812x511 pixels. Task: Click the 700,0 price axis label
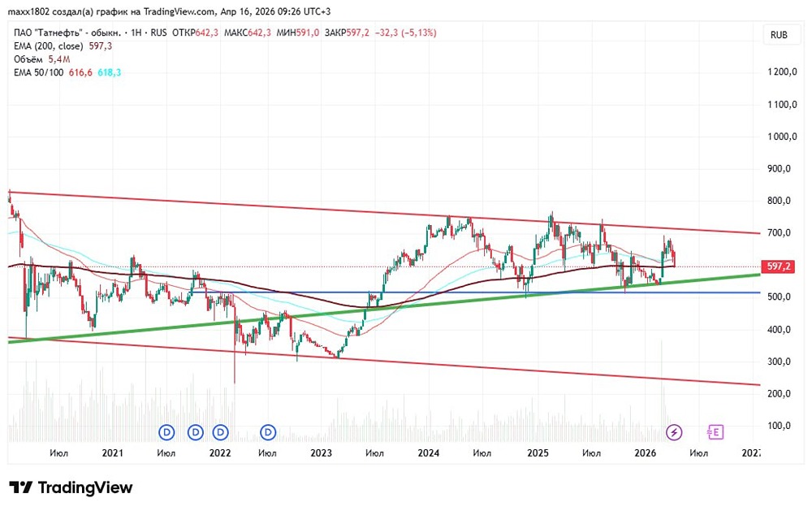point(779,232)
